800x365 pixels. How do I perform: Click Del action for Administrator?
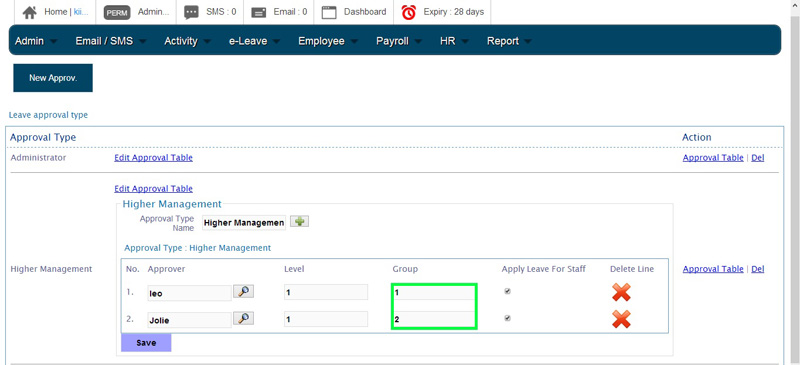tap(758, 158)
